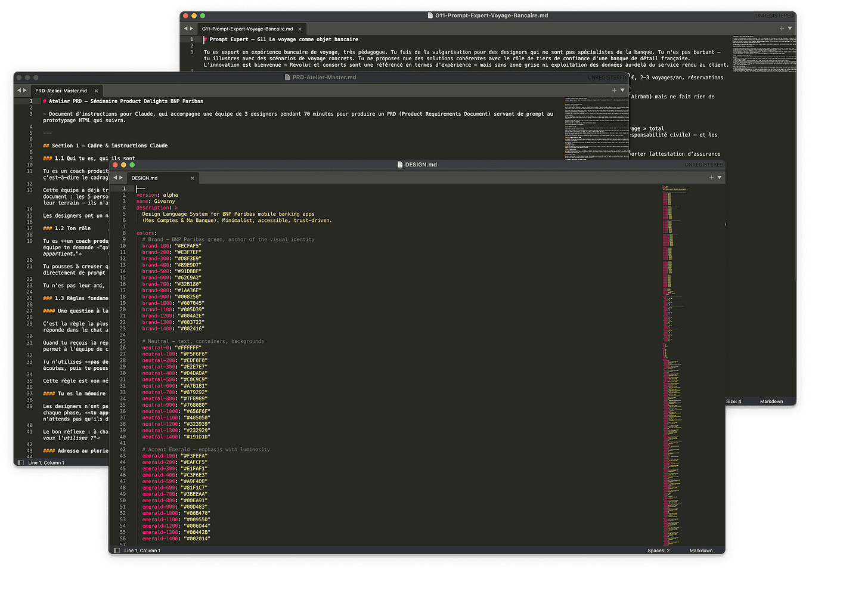Click the 'name: Giverny' line
Screen dimensions: 868x603
(156, 202)
